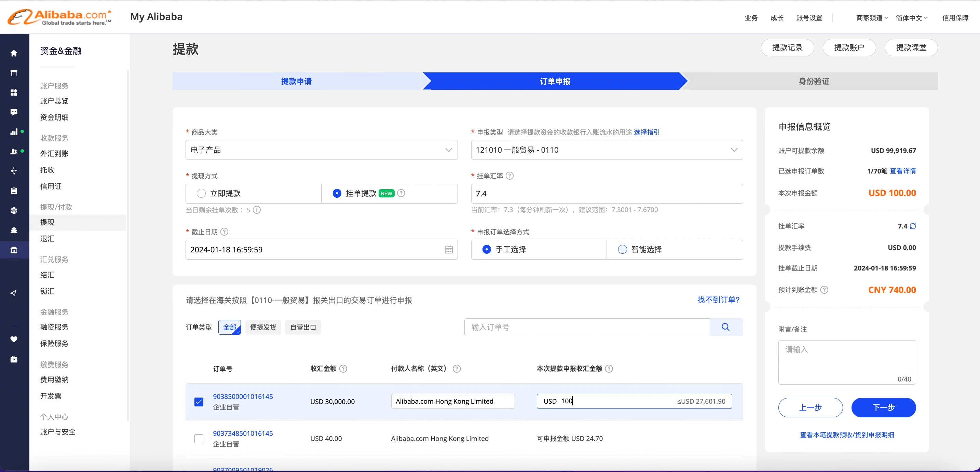Click help icon beside 预计到账金额
The image size is (980, 472).
click(824, 290)
